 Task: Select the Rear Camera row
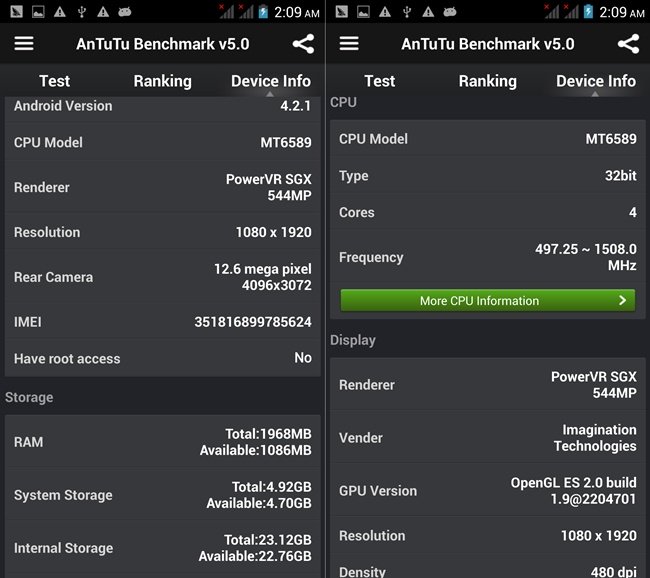coord(163,277)
